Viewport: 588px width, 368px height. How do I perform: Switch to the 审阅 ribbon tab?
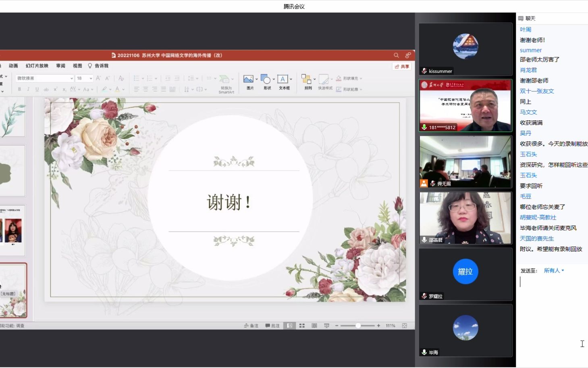[x=60, y=66]
